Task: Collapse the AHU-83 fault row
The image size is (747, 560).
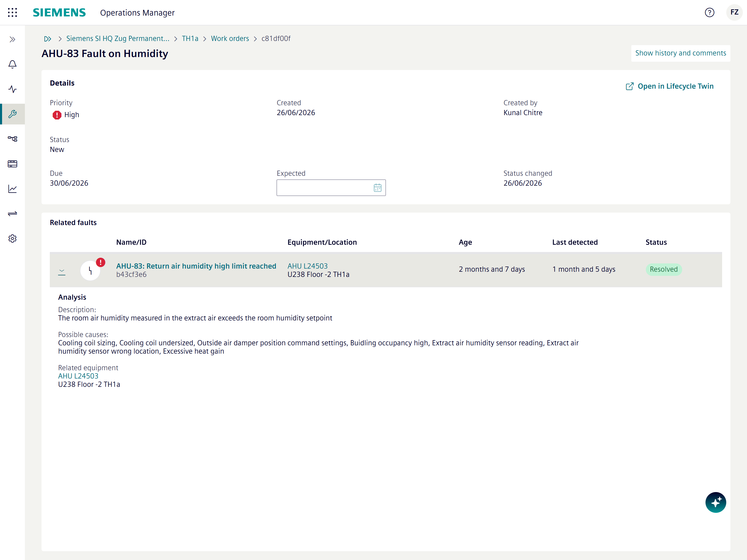Action: click(x=61, y=271)
